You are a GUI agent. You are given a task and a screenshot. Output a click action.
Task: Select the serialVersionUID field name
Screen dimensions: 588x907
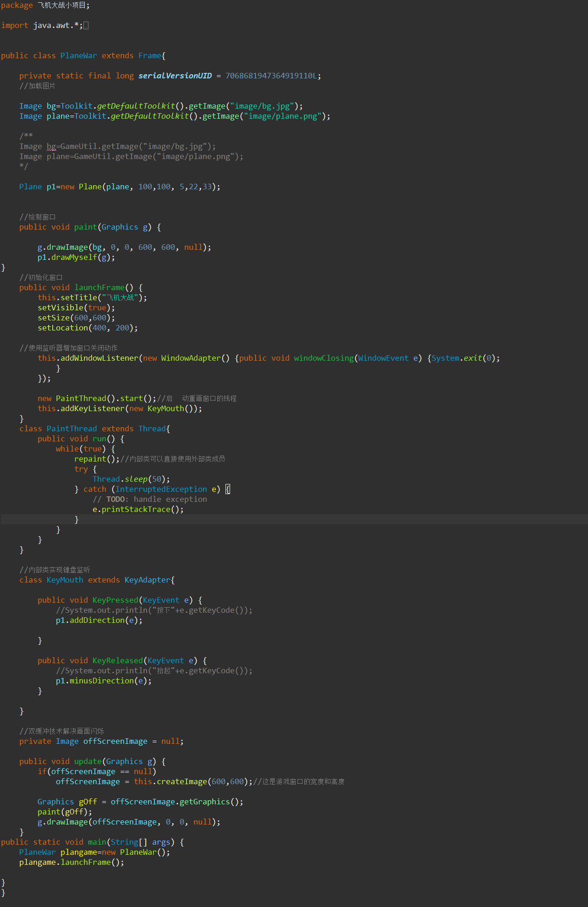(x=175, y=76)
